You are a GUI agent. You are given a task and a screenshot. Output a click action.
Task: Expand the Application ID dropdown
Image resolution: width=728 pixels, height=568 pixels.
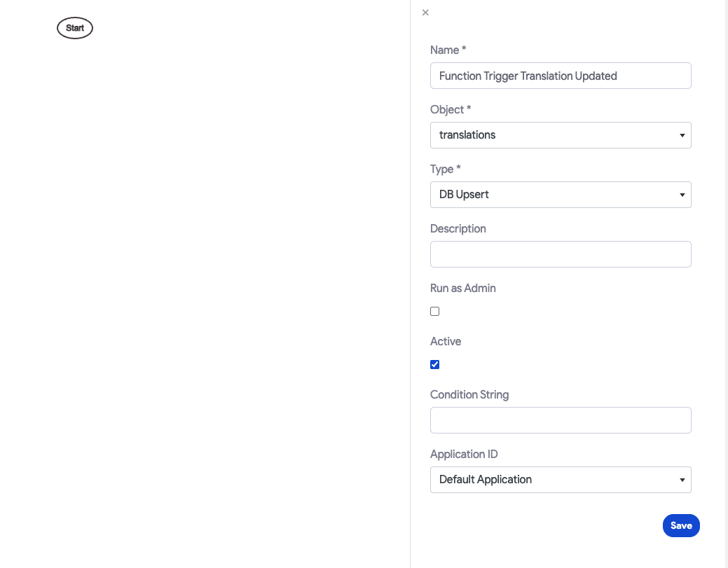pos(681,480)
